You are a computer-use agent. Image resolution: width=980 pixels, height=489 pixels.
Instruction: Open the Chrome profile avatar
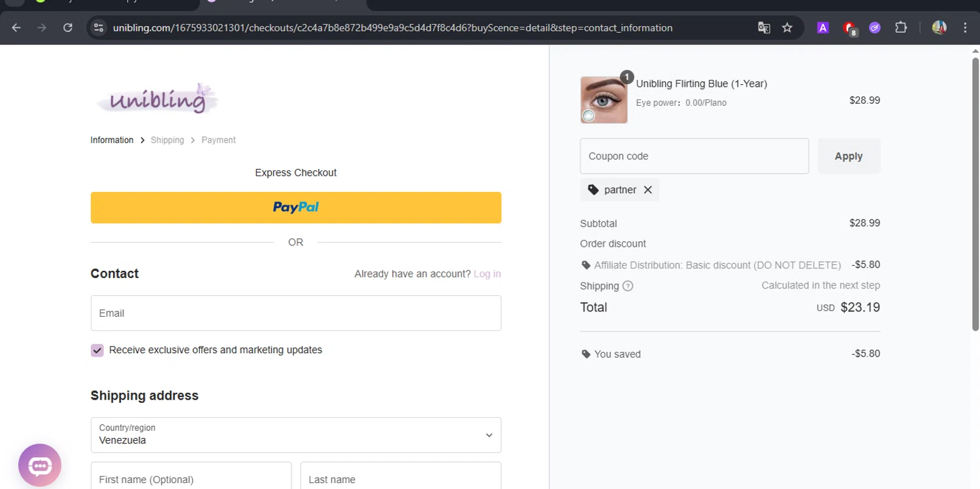point(939,27)
